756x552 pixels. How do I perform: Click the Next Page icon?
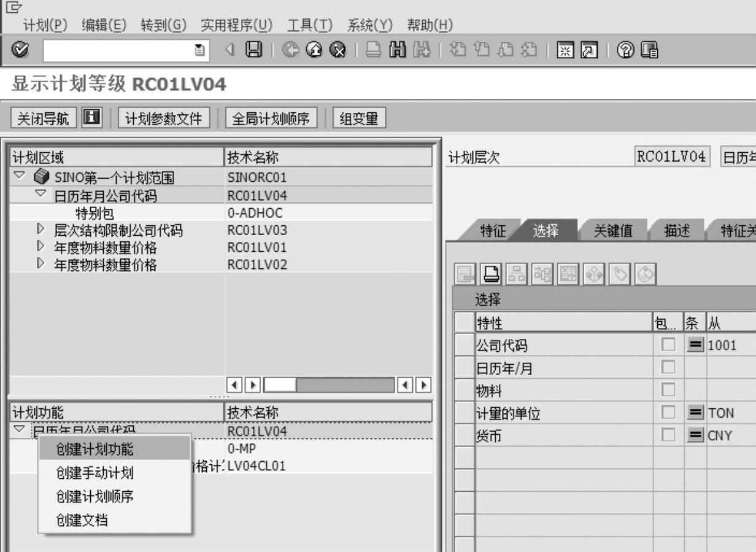click(x=505, y=50)
